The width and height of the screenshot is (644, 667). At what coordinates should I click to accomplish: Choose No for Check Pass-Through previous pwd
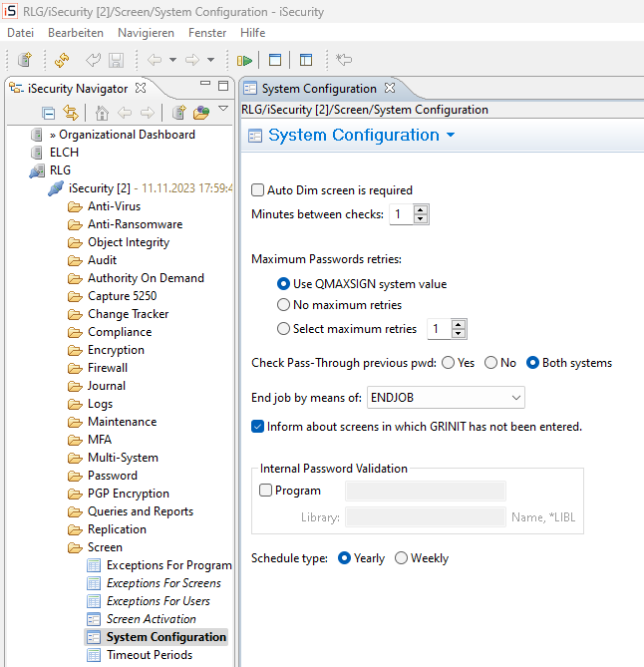[x=490, y=363]
